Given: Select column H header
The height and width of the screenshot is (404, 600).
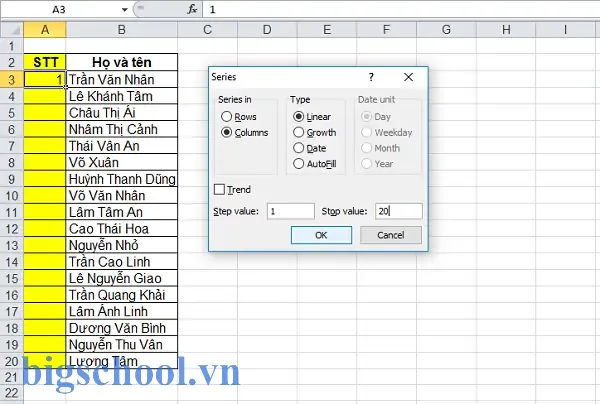Looking at the screenshot, I should (506, 29).
